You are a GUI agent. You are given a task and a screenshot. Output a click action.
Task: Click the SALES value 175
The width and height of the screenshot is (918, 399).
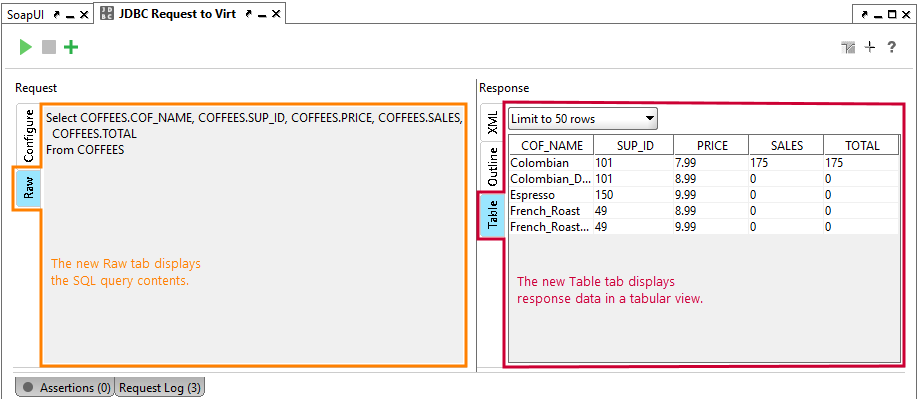point(786,163)
